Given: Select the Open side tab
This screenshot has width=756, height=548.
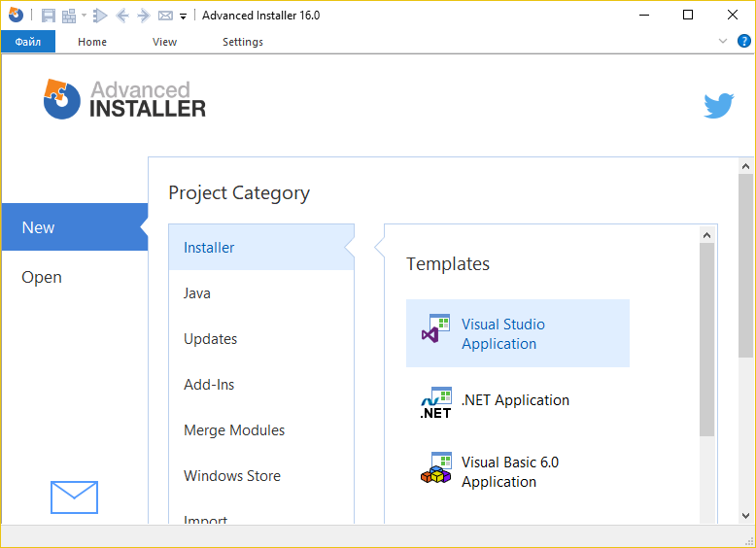Looking at the screenshot, I should click(x=74, y=277).
